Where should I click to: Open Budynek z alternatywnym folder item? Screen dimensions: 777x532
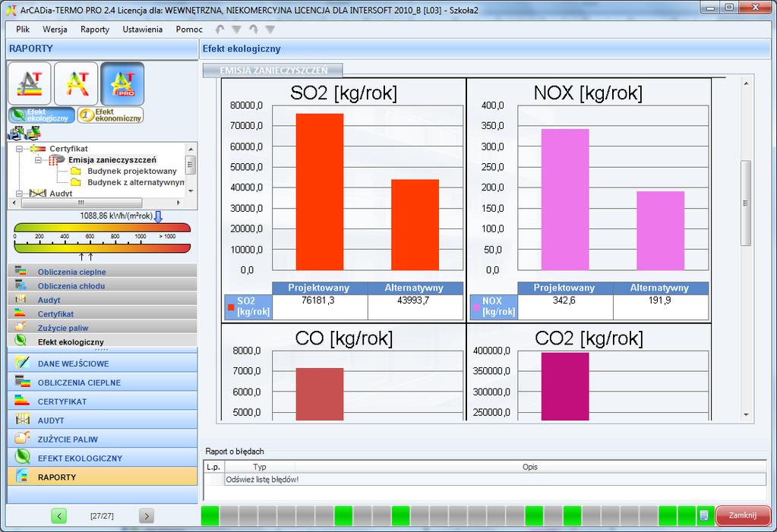click(135, 182)
